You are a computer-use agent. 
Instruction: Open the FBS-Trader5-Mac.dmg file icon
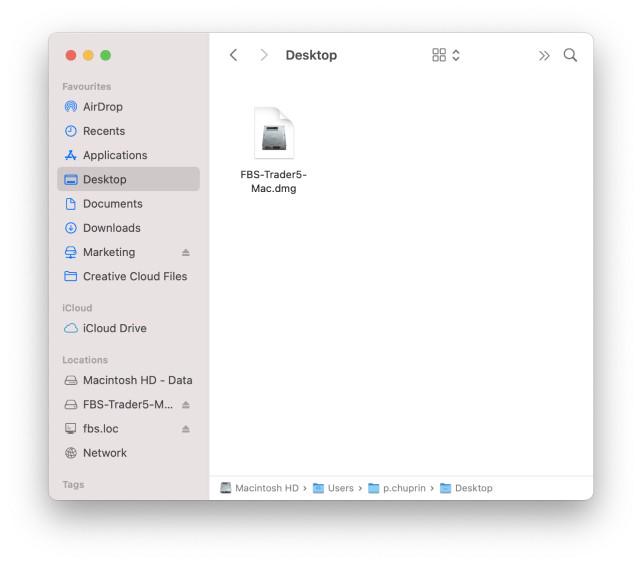pos(273,134)
